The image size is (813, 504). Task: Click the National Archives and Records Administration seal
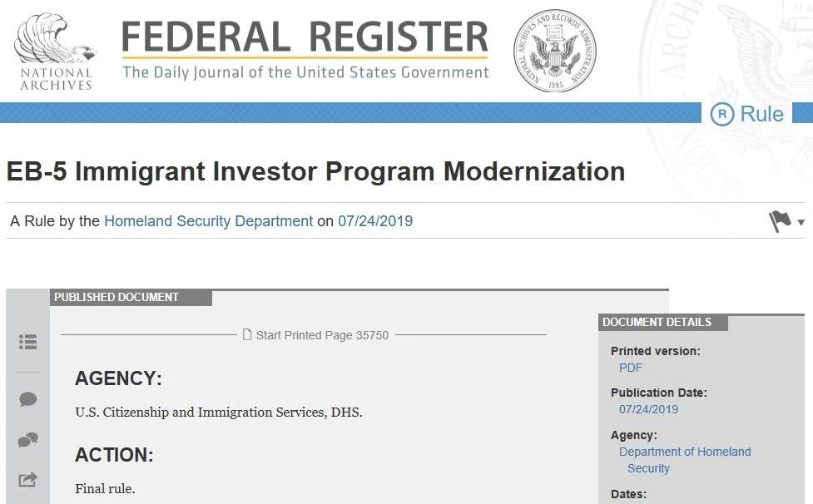555,51
